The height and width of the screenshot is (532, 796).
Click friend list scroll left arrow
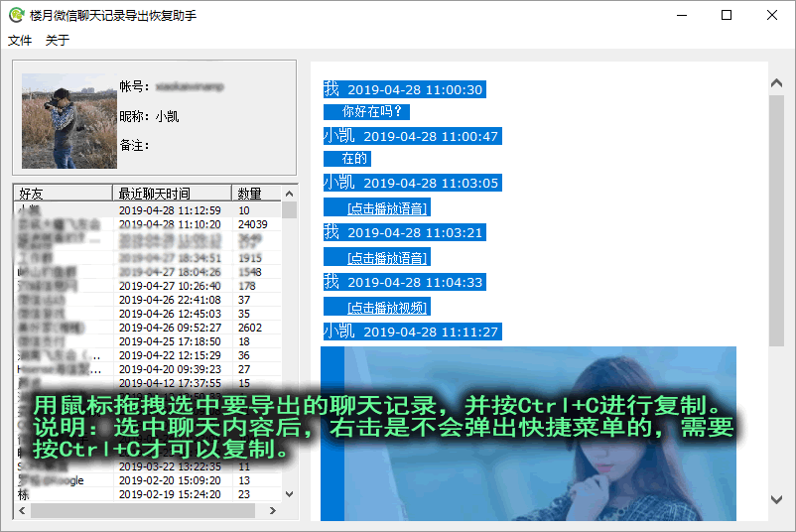point(22,511)
